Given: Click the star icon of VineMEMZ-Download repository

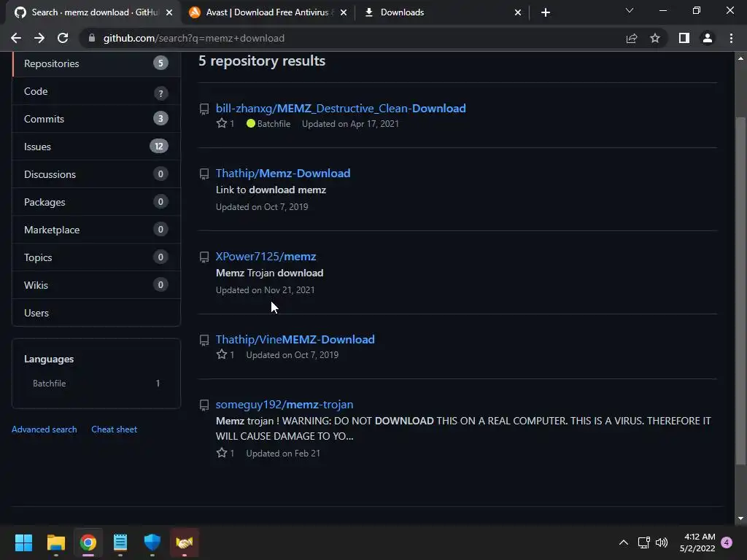Looking at the screenshot, I should click(222, 354).
